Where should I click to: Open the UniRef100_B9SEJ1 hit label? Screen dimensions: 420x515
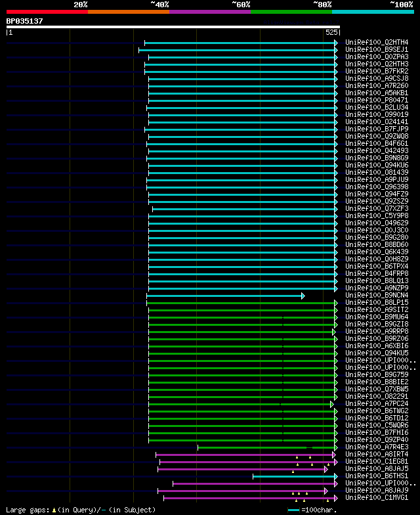pyautogui.click(x=377, y=50)
